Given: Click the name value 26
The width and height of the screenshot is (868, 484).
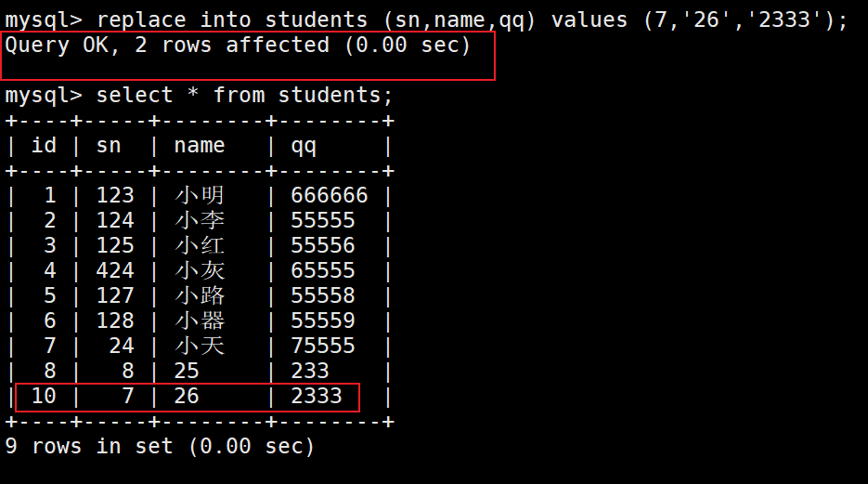Looking at the screenshot, I should click(x=187, y=396).
